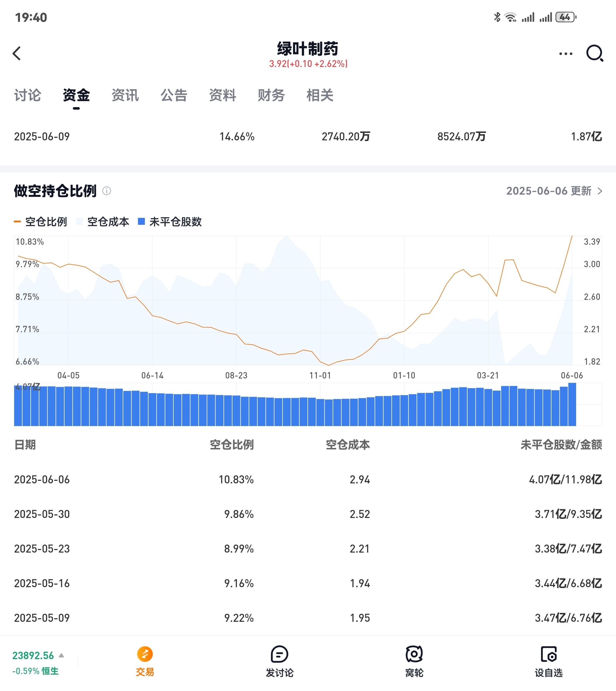Select the 2025-05-16 row date
The height and width of the screenshot is (691, 616).
(42, 583)
